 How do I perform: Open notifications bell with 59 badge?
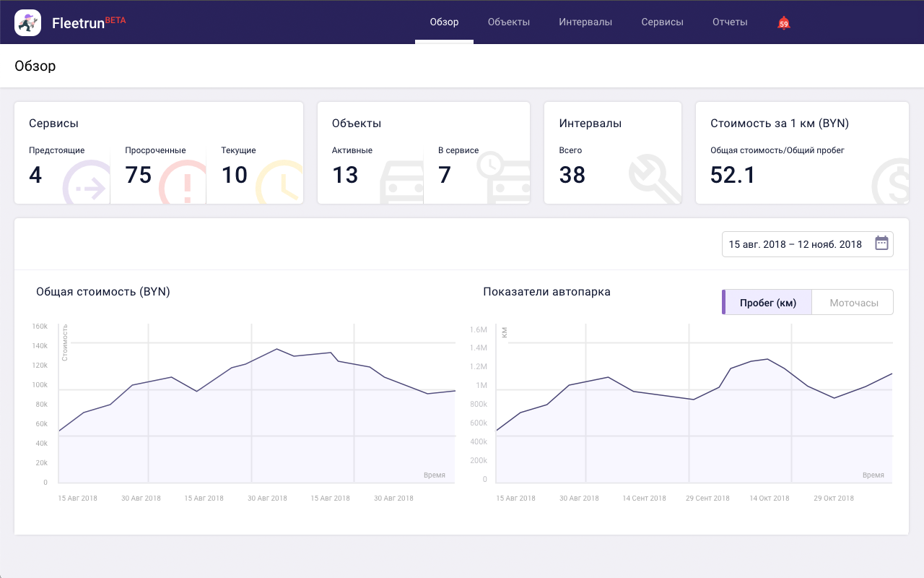point(784,22)
